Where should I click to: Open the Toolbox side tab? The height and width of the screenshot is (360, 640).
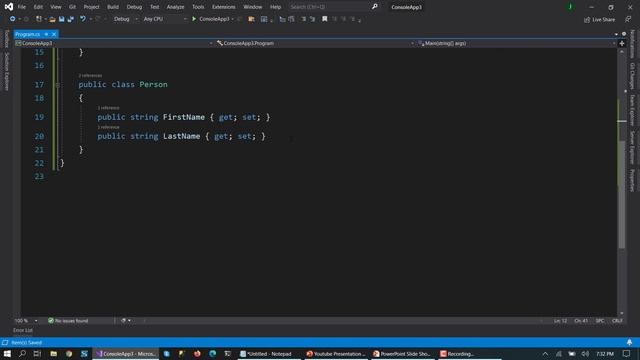click(7, 39)
